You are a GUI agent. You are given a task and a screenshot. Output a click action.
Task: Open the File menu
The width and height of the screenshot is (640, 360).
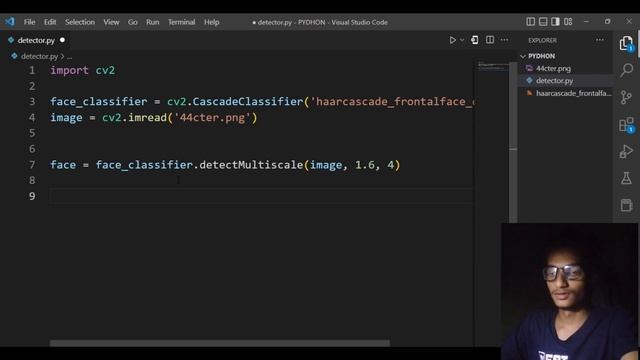click(x=29, y=22)
